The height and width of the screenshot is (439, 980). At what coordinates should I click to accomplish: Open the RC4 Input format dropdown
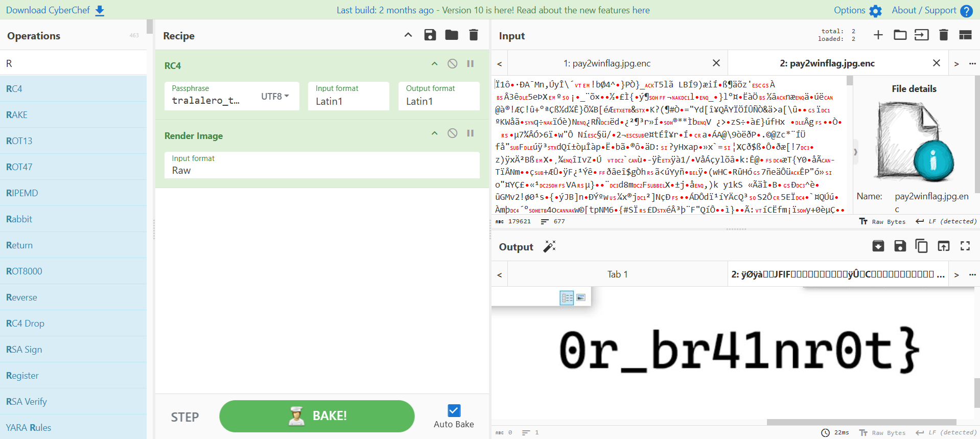pyautogui.click(x=349, y=96)
